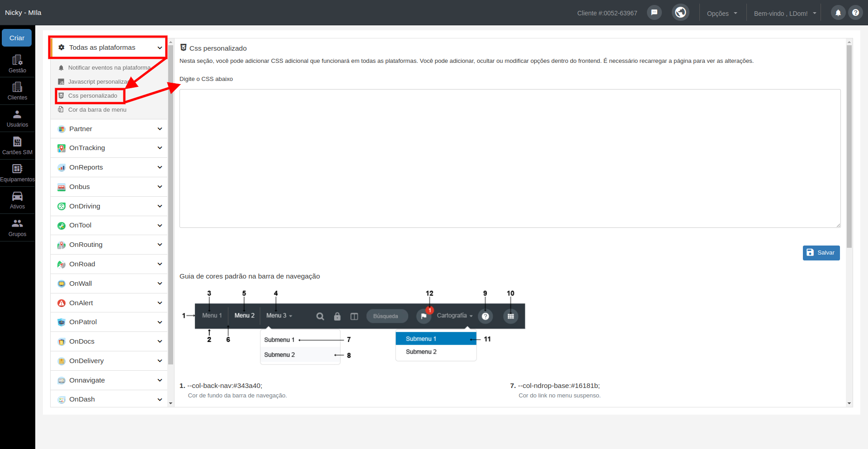Expand the Partner section
Image resolution: width=868 pixels, height=449 pixels.
[x=109, y=129]
